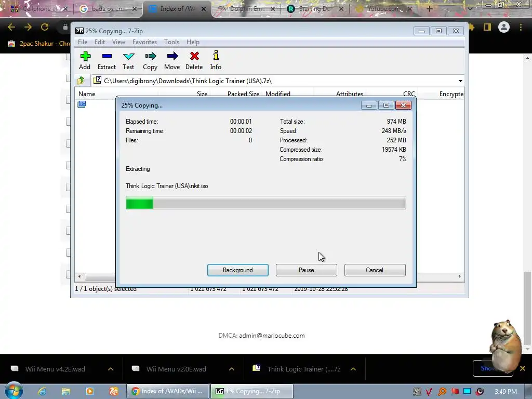
Task: Reload the Chrome page
Action: (x=45, y=27)
